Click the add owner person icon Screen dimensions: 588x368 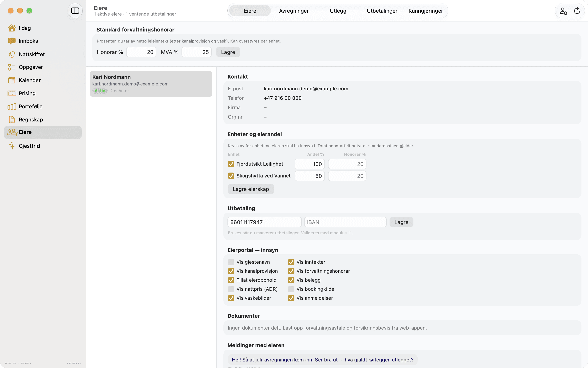[x=563, y=11]
